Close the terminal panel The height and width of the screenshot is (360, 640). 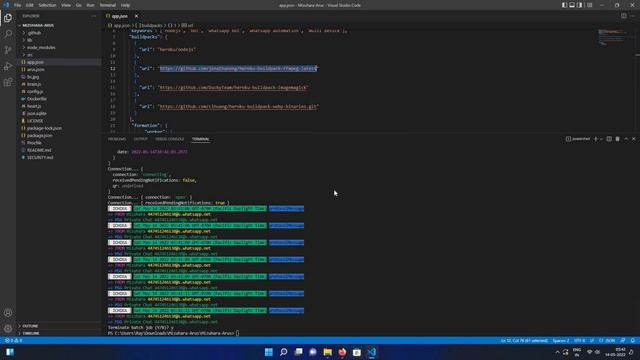point(633,139)
